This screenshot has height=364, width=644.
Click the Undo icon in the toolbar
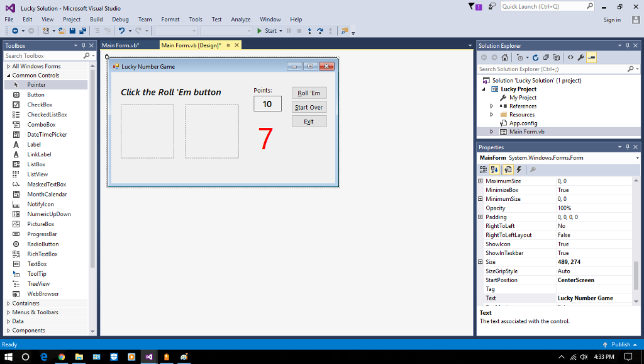tap(122, 30)
